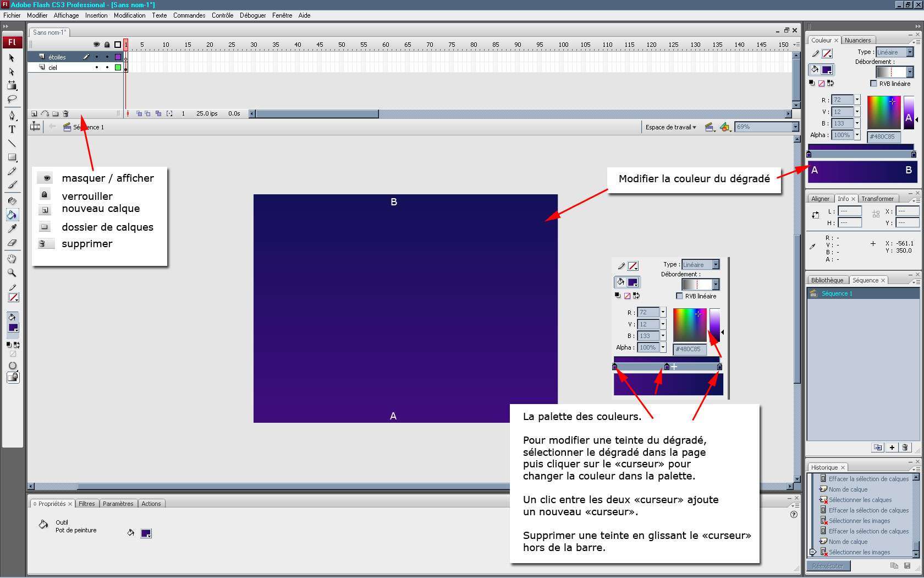This screenshot has height=578, width=924.
Task: Open the Insertion menu
Action: [x=96, y=15]
